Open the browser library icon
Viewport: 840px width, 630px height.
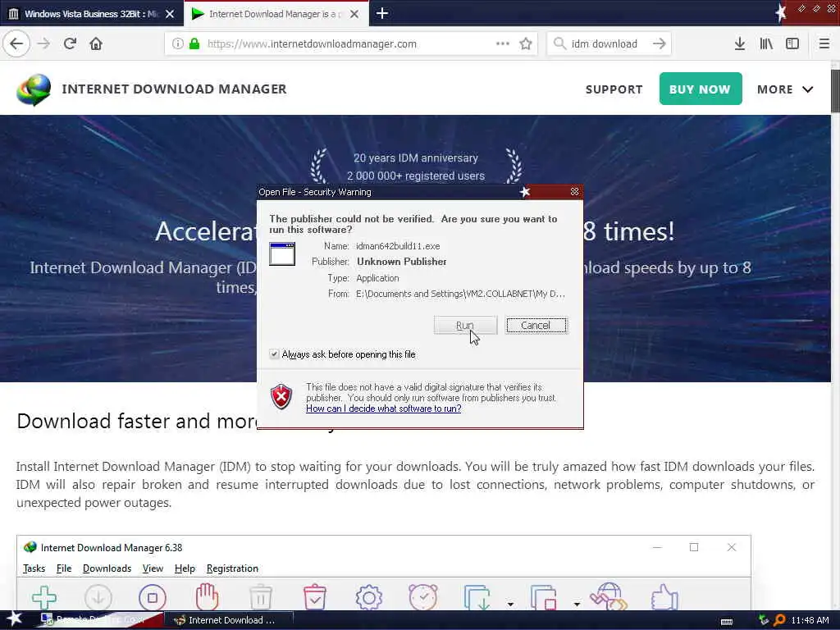766,44
